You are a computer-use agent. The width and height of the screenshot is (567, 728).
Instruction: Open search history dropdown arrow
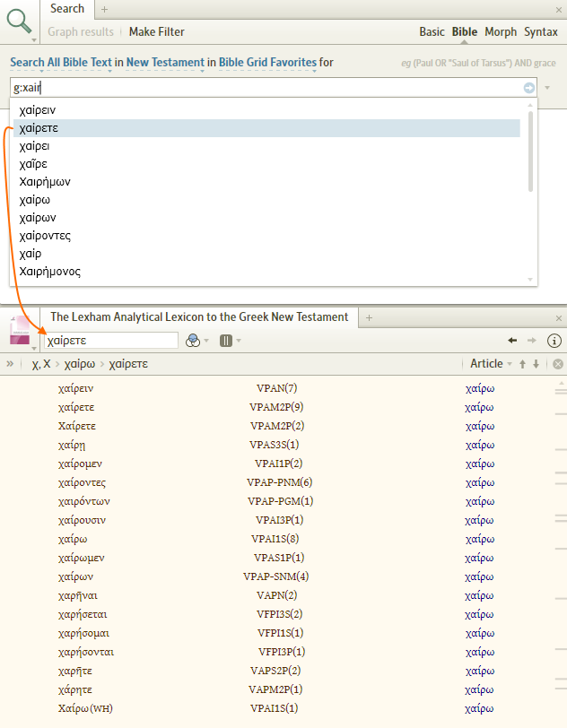coord(547,88)
